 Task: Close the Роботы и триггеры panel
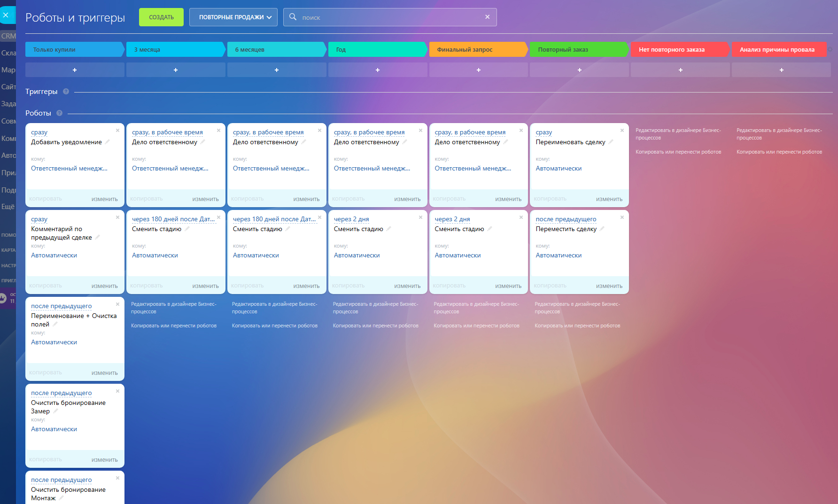(x=6, y=15)
